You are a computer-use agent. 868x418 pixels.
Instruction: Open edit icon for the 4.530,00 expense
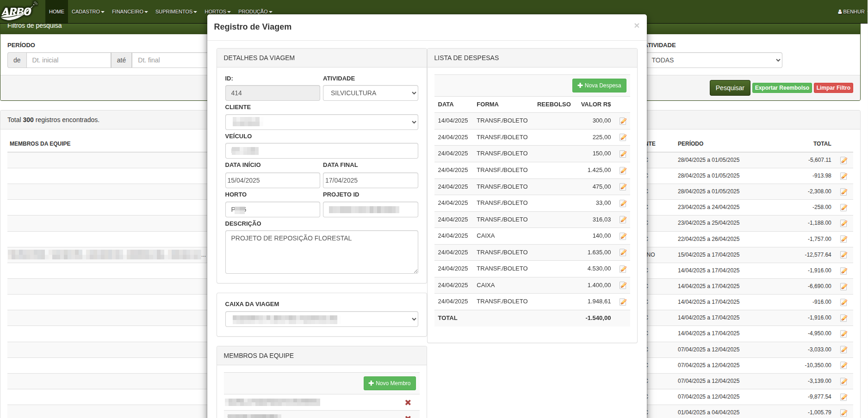(x=623, y=269)
